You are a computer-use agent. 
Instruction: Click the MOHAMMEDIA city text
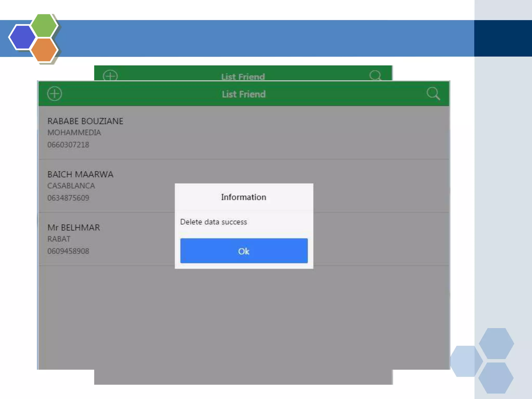coord(74,132)
